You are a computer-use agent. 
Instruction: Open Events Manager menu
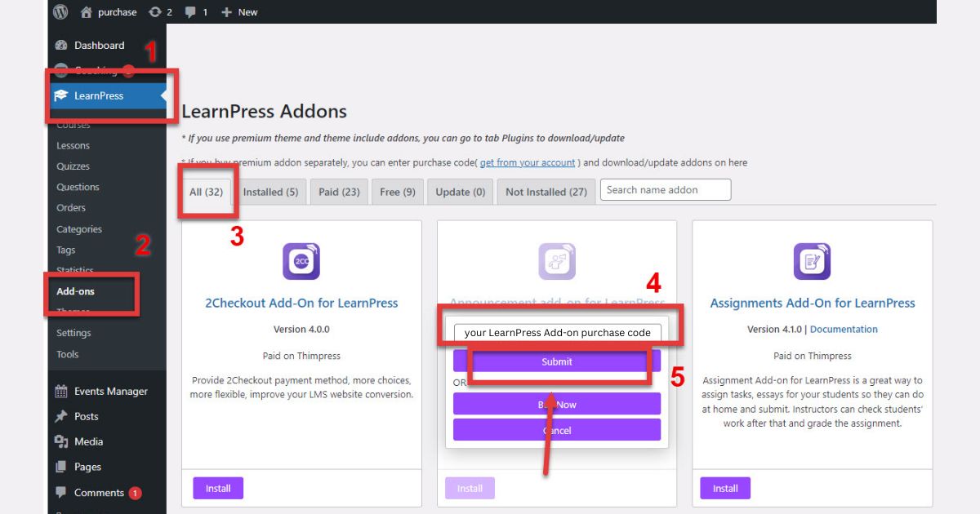tap(111, 392)
